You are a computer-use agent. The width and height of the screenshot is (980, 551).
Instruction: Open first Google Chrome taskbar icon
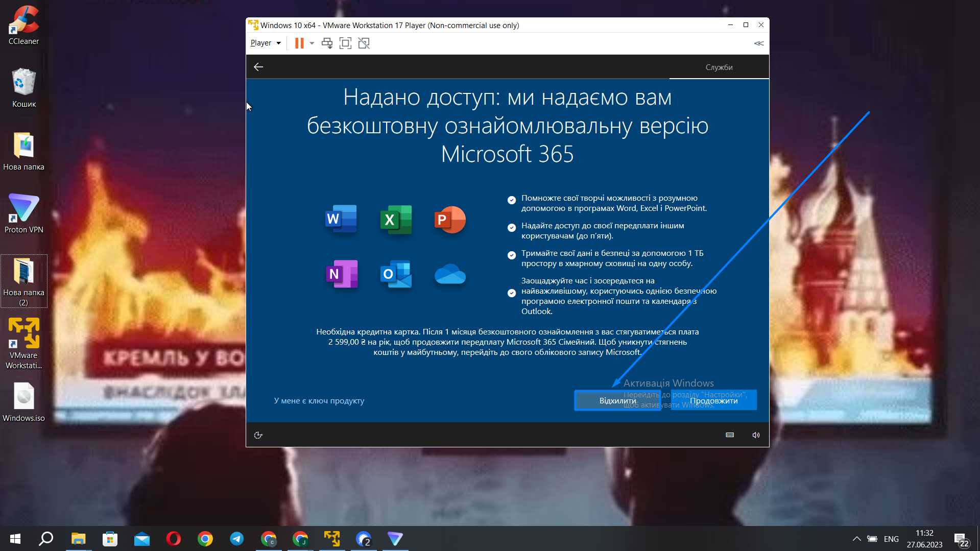point(205,539)
